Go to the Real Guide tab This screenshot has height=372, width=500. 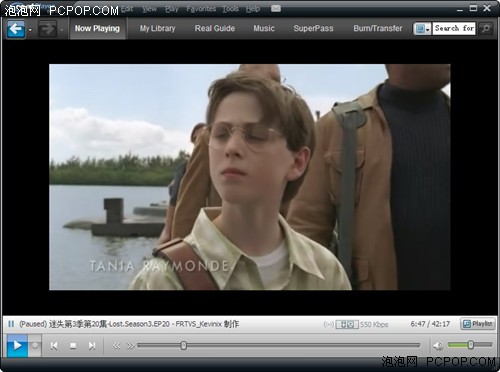point(215,29)
